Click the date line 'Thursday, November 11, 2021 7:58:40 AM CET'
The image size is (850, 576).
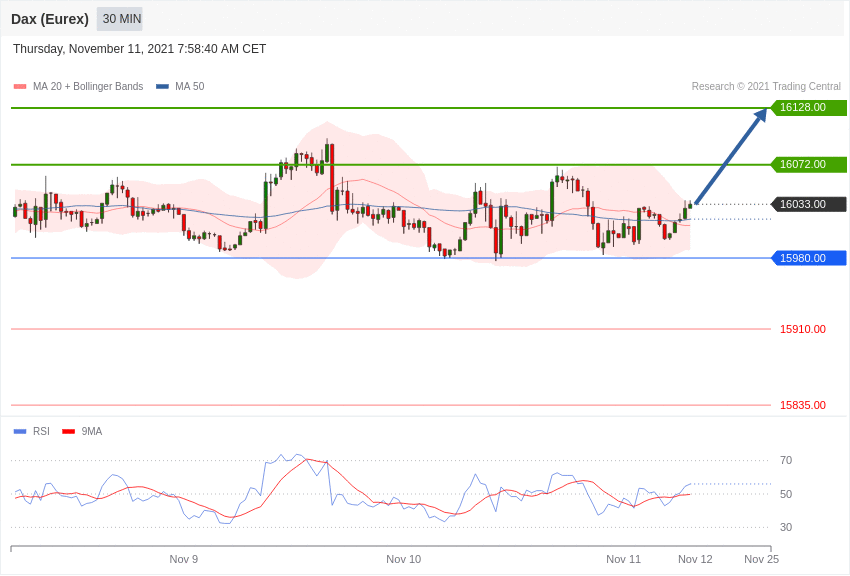tap(139, 49)
